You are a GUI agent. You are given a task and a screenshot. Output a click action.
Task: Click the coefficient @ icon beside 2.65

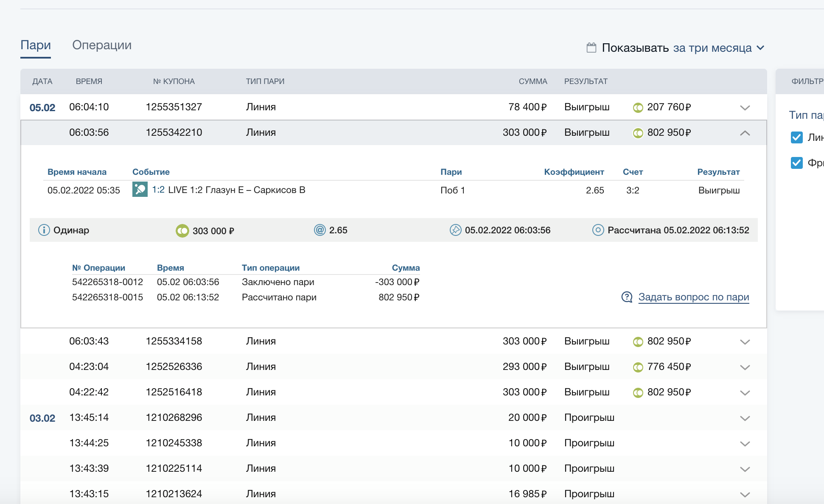320,230
